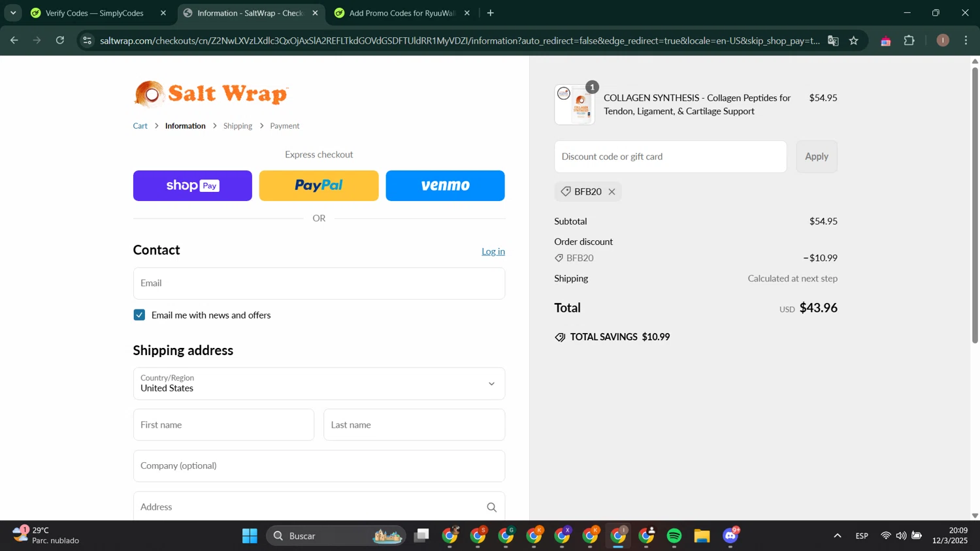Go back to previous page
Image resolution: width=980 pixels, height=551 pixels.
pyautogui.click(x=14, y=40)
